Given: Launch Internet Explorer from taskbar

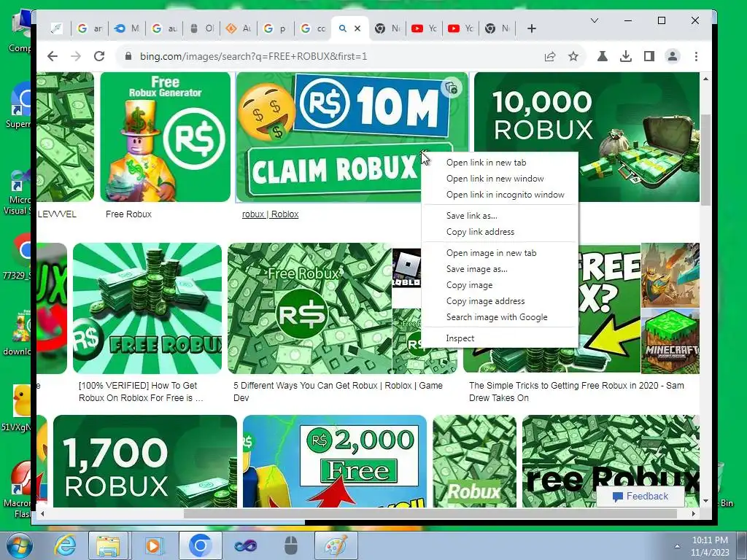Looking at the screenshot, I should click(64, 545).
